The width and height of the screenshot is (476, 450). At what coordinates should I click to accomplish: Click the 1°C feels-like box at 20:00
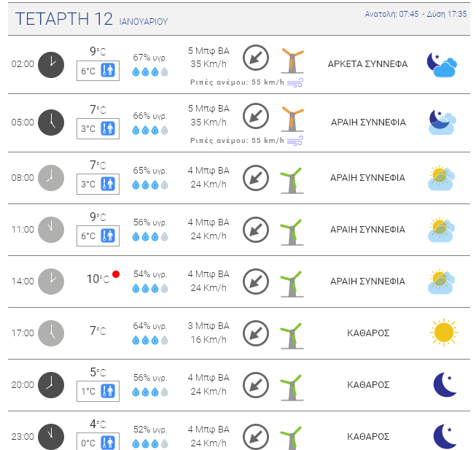[x=98, y=391]
